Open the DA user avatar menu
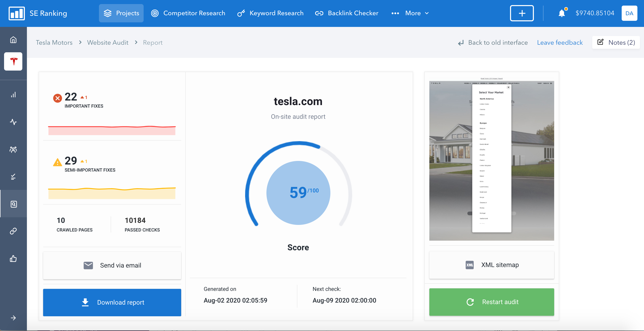 click(629, 13)
